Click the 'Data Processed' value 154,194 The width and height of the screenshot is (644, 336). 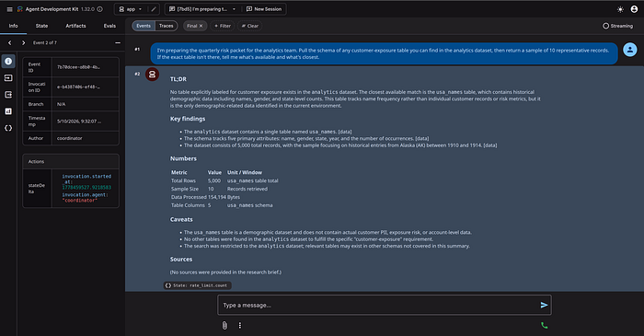click(217, 197)
